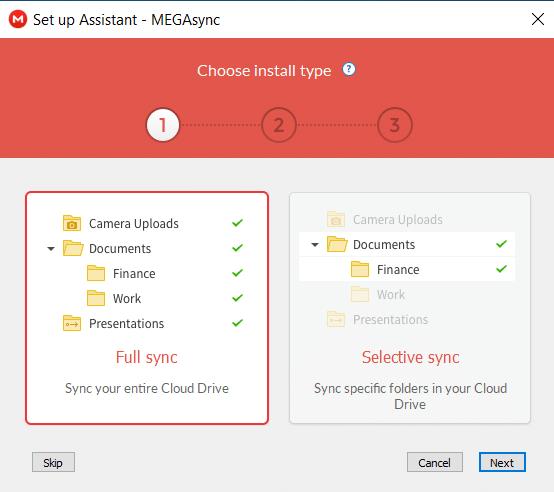Click faded 'Presentations' label in Selective sync
The image size is (554, 492).
point(390,320)
